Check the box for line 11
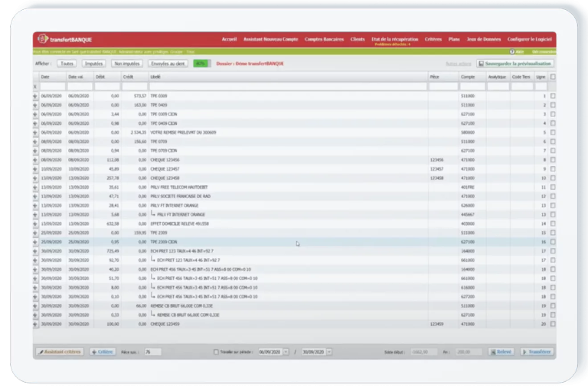Viewport: 588px width, 388px height. 553,187
